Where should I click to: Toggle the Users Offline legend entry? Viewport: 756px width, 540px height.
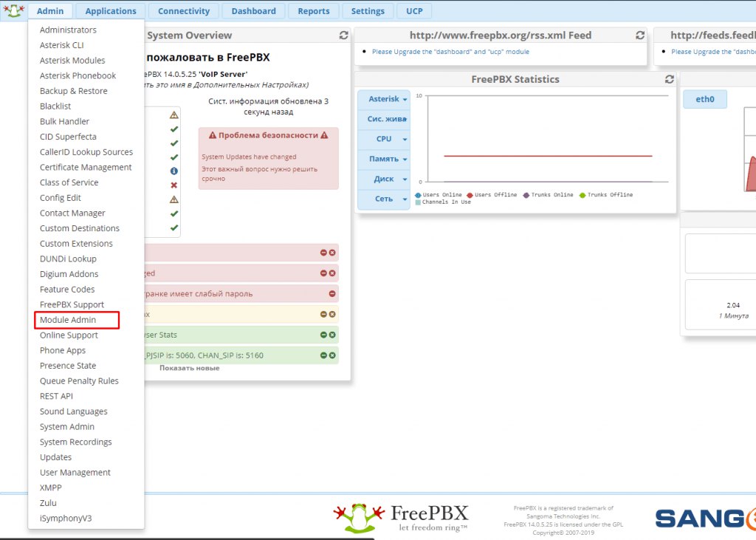[491, 195]
